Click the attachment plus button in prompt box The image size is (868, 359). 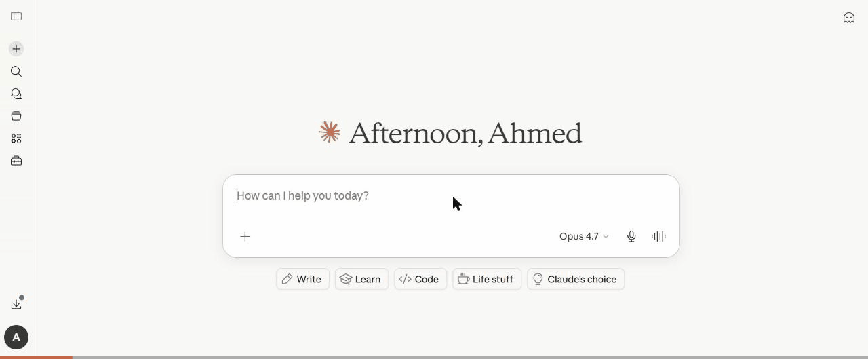tap(245, 236)
